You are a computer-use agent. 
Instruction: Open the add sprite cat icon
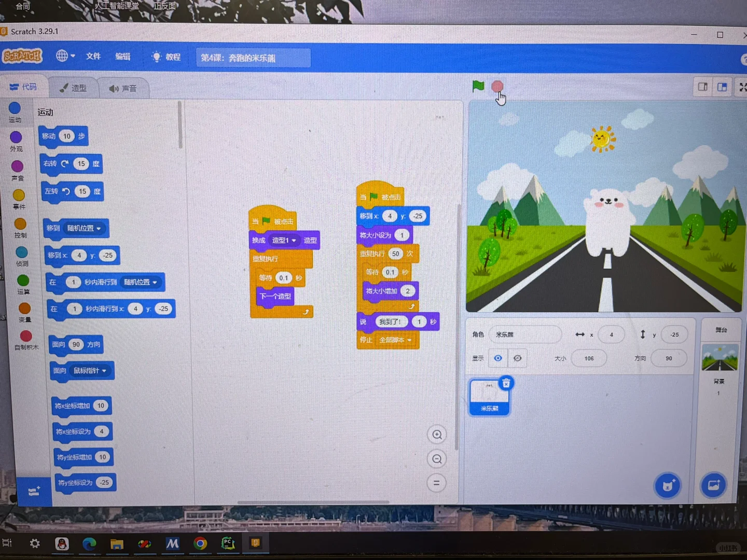tap(667, 485)
